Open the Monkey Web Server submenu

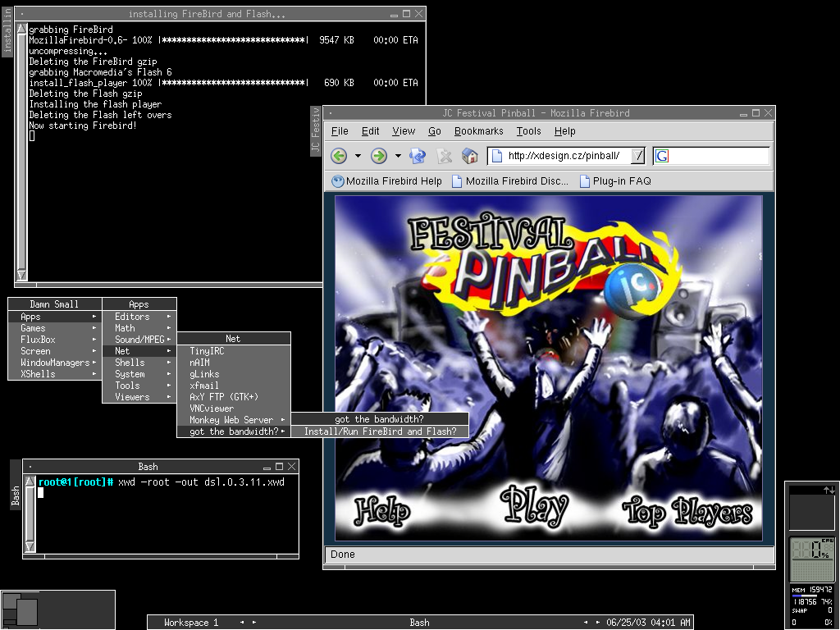point(234,420)
